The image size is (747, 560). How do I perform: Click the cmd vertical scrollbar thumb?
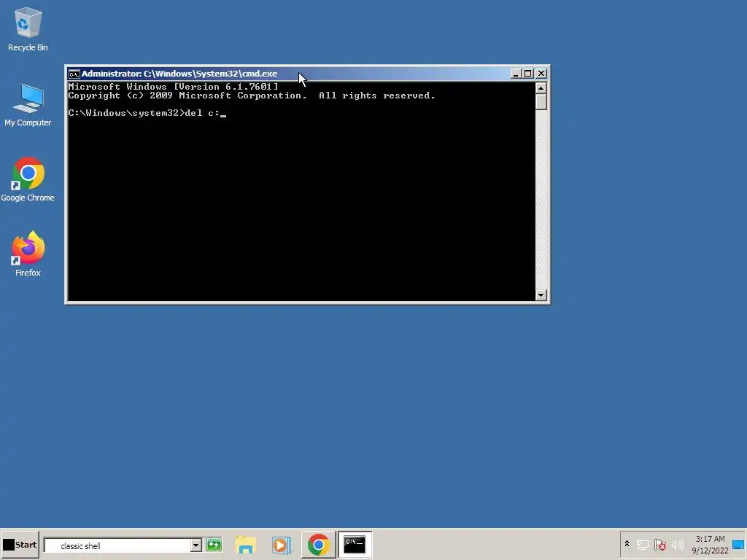pyautogui.click(x=541, y=102)
